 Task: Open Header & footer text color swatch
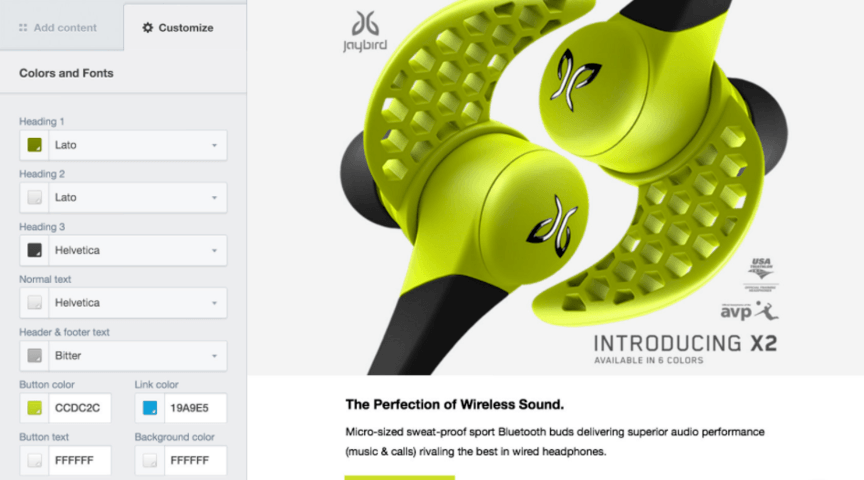[35, 355]
